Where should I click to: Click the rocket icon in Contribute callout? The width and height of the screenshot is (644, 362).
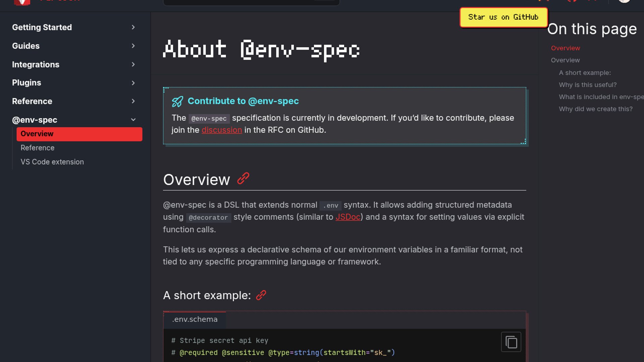pos(177,101)
